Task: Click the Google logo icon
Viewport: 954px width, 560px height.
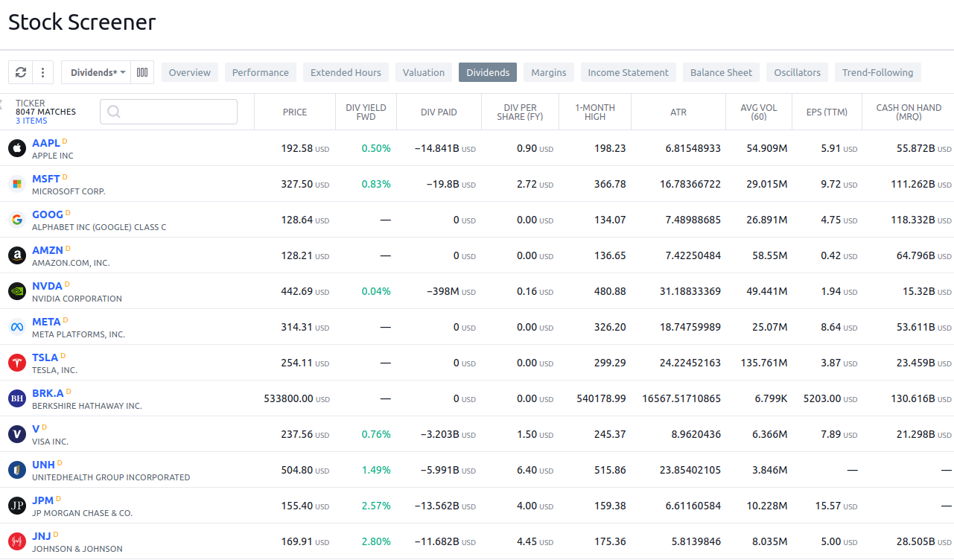Action: [17, 220]
